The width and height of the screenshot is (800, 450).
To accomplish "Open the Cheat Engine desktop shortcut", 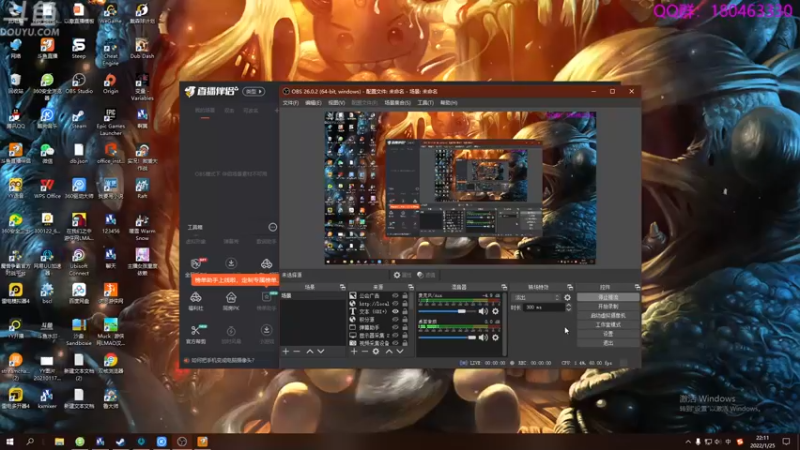I will point(110,52).
